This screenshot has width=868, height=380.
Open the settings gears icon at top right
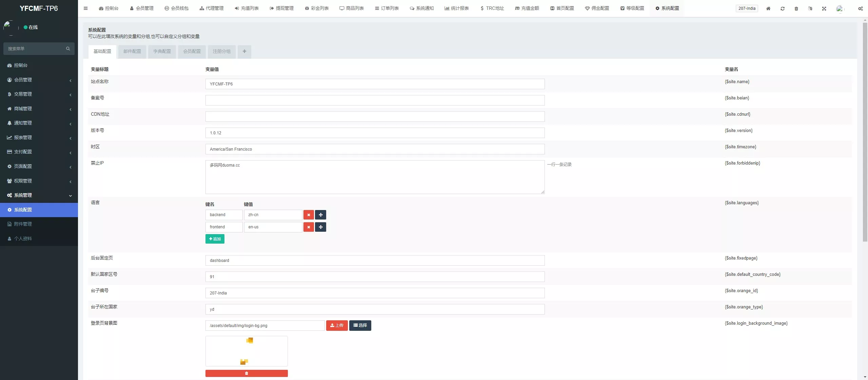pyautogui.click(x=860, y=8)
